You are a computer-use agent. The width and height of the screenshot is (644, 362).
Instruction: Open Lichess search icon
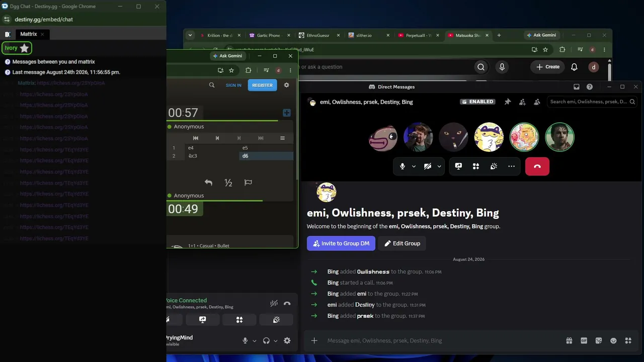coord(212,85)
